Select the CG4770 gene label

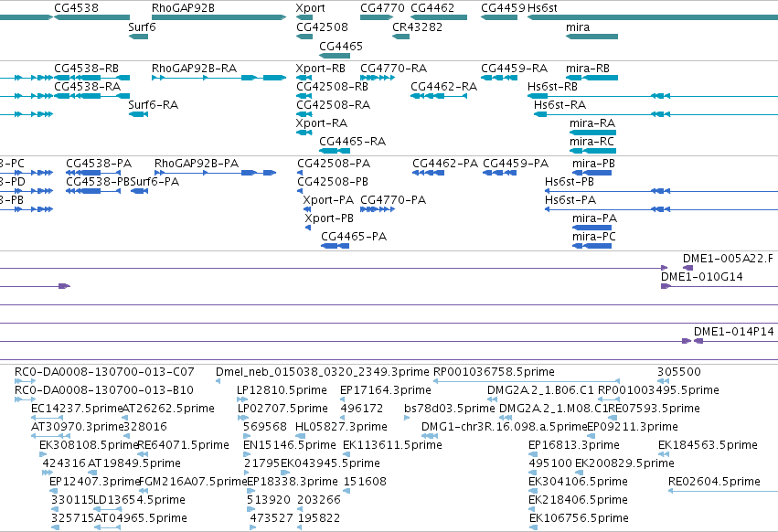(x=382, y=8)
